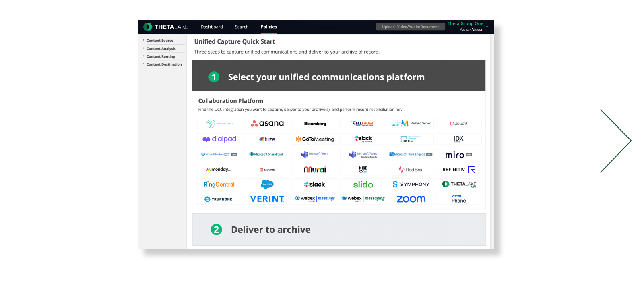This screenshot has height=282, width=644.
Task: Click the large next-slide arrow
Action: [x=615, y=141]
